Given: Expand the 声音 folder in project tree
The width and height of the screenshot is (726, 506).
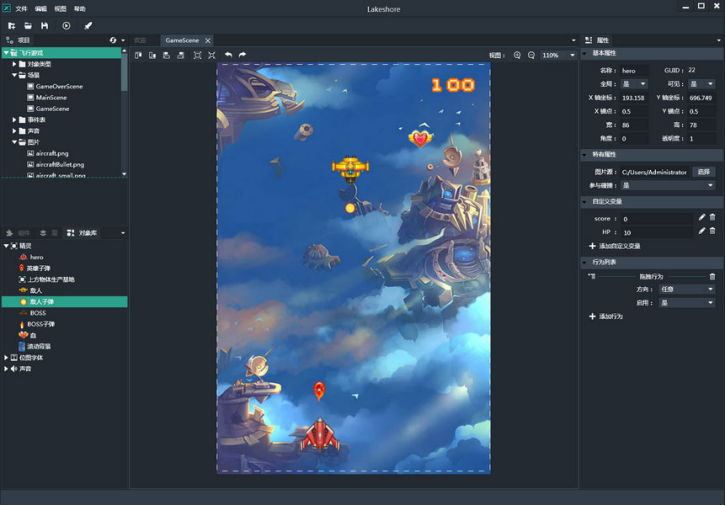Looking at the screenshot, I should (x=14, y=131).
